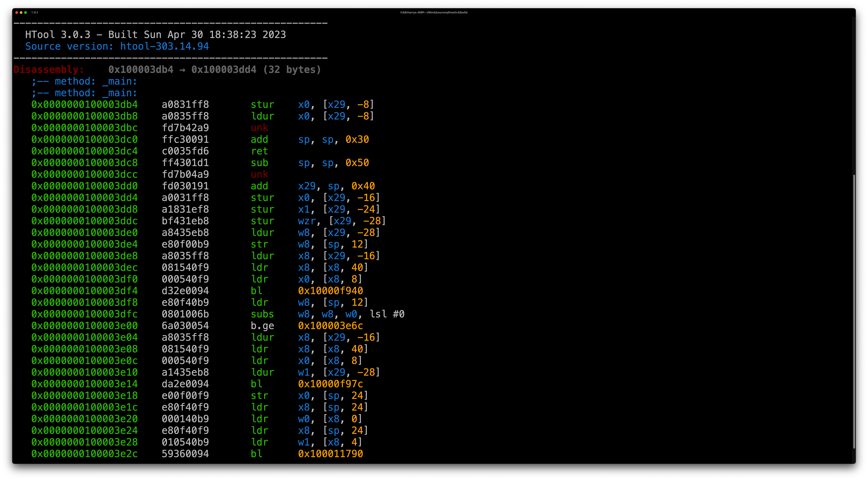Click opcode bytes a1831ef8
Screen dimensions: 868x480
pos(185,209)
